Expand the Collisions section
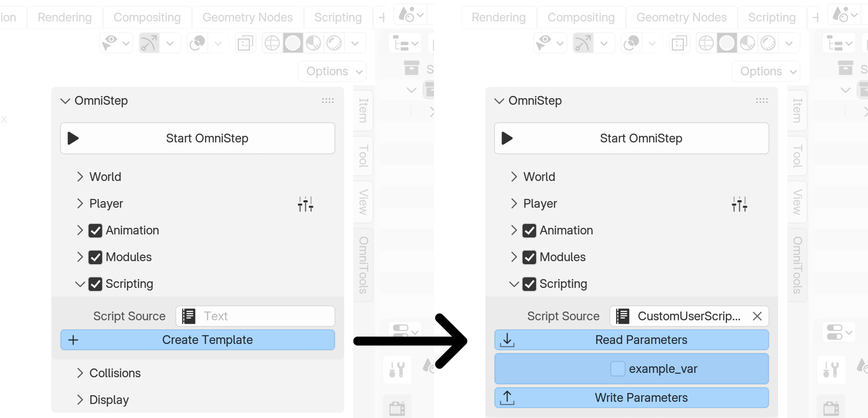Viewport: 868px width, 418px height. (x=80, y=373)
